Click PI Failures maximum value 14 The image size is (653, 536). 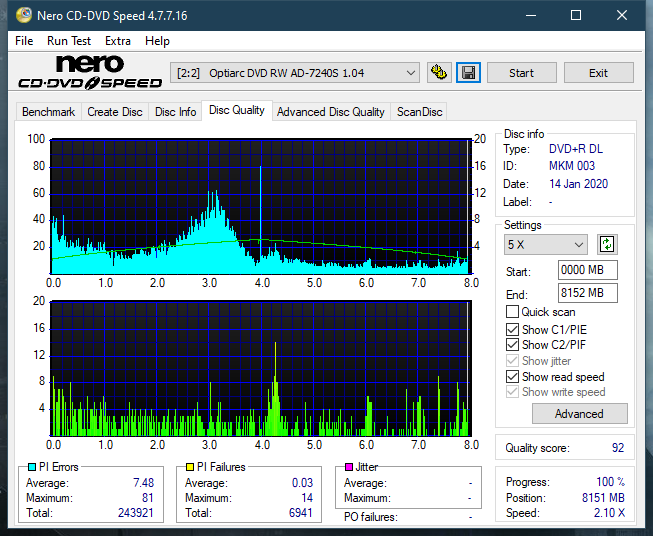click(x=307, y=498)
